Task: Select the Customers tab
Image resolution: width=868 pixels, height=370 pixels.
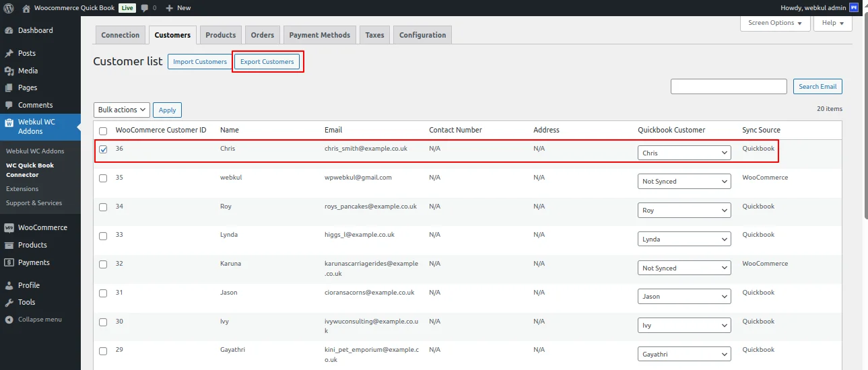Action: (172, 35)
